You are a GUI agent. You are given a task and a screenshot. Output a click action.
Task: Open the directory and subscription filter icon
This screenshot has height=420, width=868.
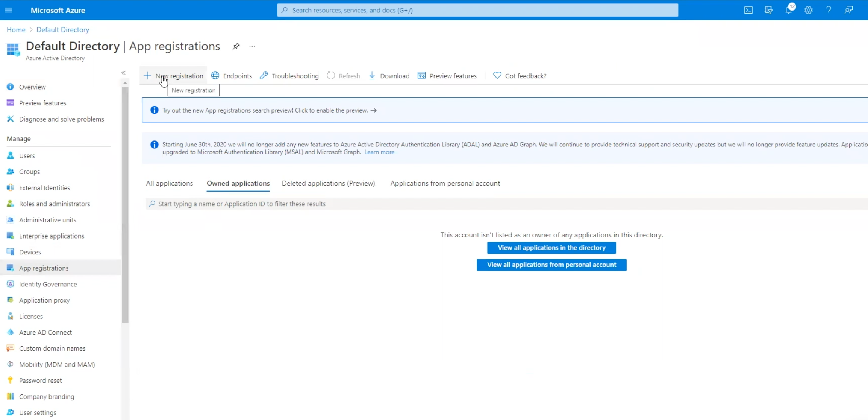click(768, 10)
